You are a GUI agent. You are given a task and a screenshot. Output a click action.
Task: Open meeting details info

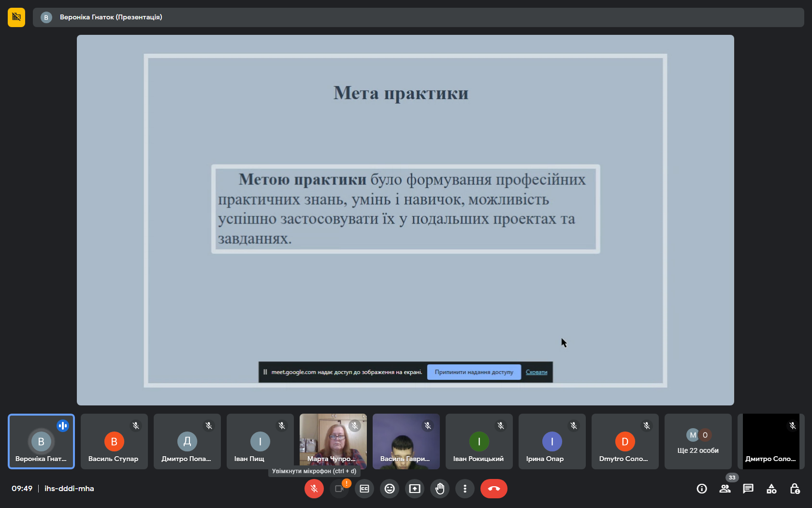click(x=702, y=489)
